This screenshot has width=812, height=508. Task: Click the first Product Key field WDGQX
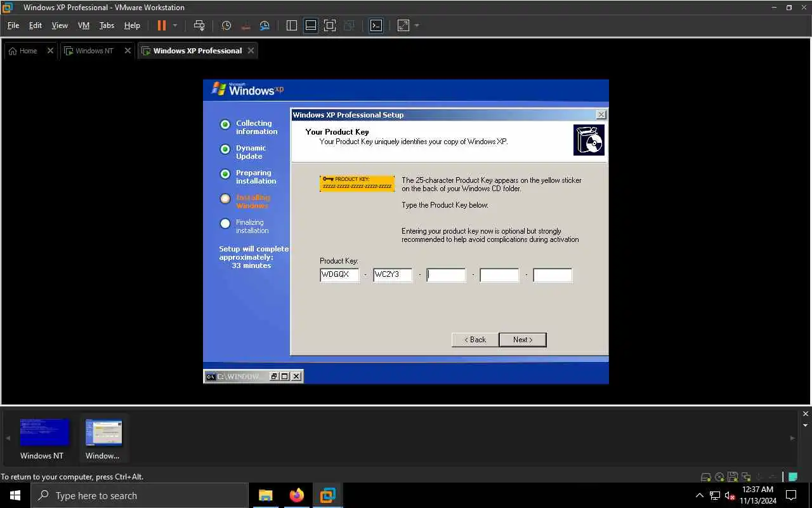click(x=339, y=275)
